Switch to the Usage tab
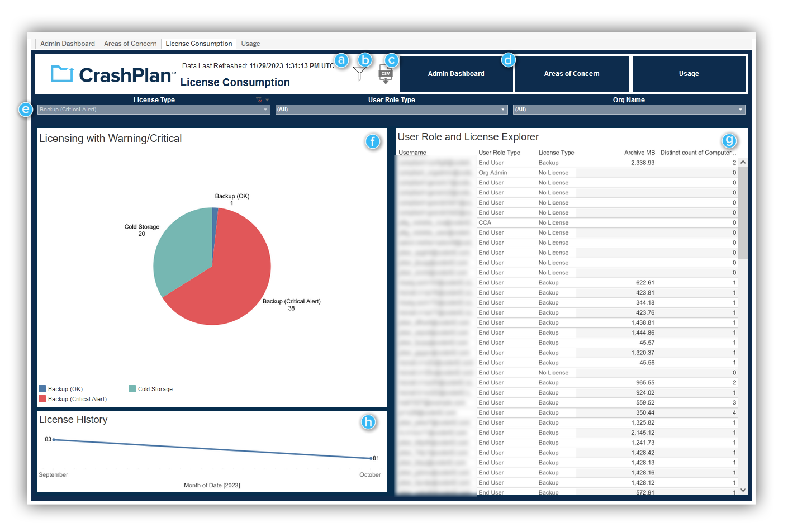Image resolution: width=788 pixels, height=532 pixels. (250, 43)
